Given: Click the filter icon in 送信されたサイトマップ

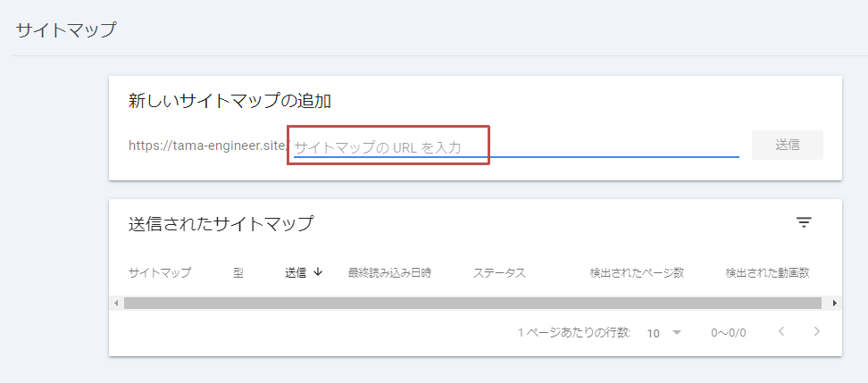Looking at the screenshot, I should [x=804, y=222].
